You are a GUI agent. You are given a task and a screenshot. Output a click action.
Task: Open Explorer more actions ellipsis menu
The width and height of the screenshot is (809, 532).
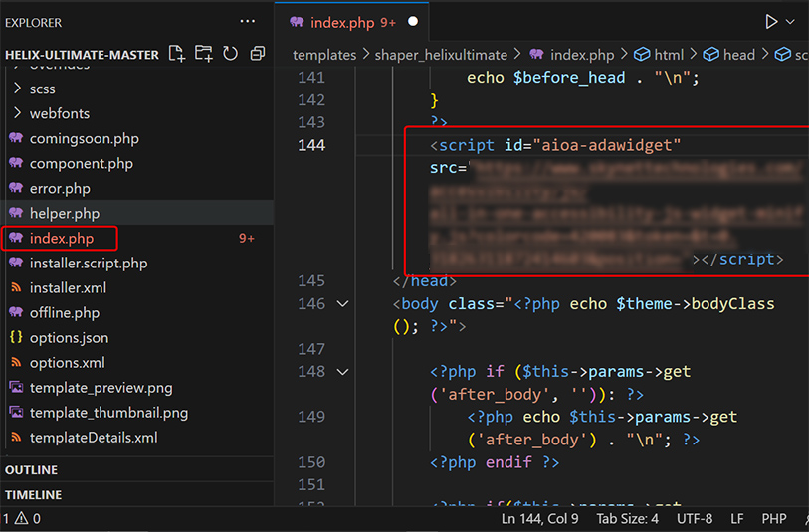click(x=248, y=21)
